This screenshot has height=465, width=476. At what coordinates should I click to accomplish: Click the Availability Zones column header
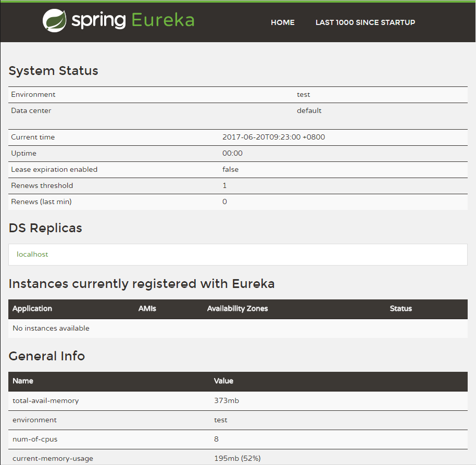(x=237, y=309)
